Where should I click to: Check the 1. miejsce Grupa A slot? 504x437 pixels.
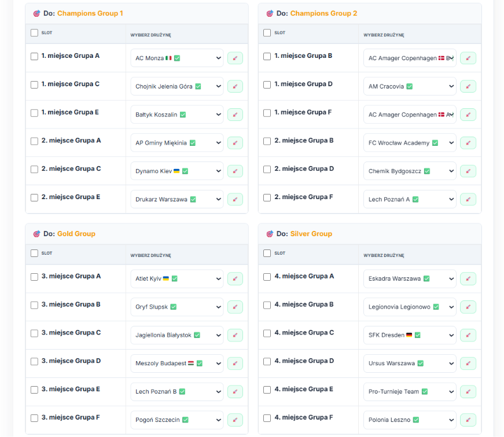[34, 56]
